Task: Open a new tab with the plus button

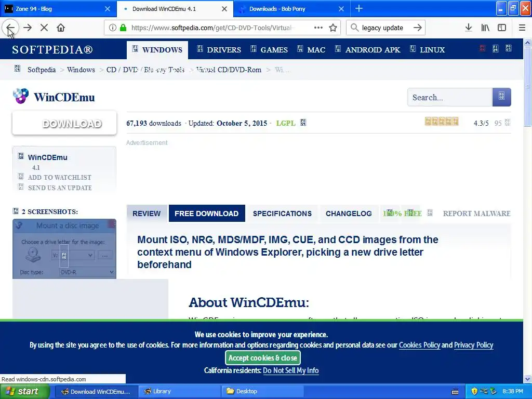Action: point(359,8)
